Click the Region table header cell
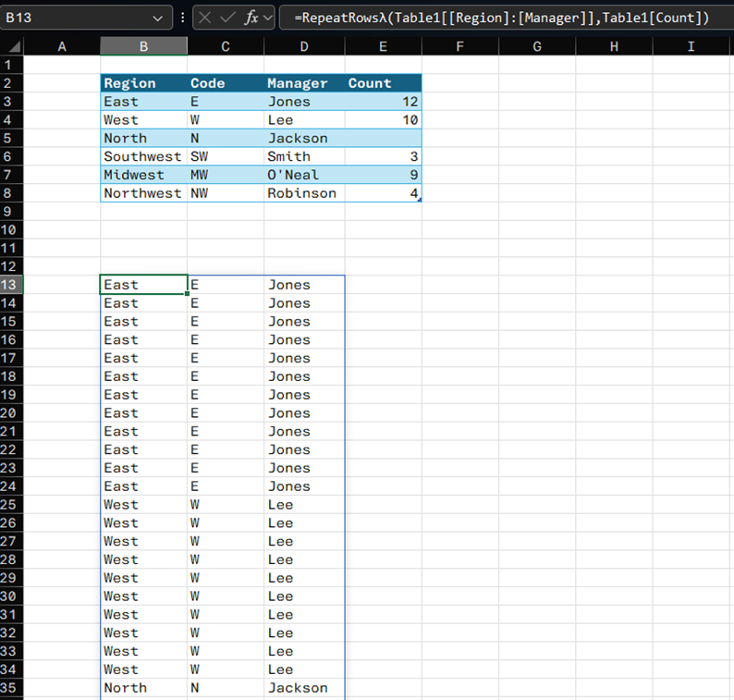This screenshot has height=700, width=734. [143, 83]
